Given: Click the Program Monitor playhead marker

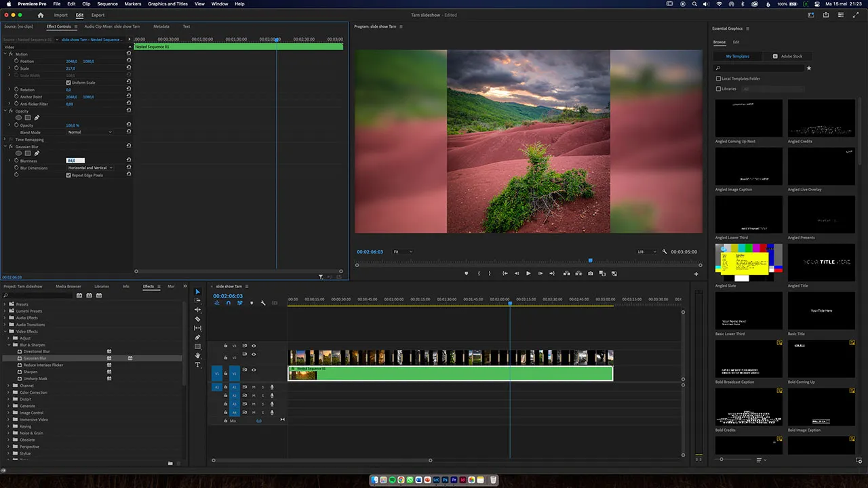Looking at the screenshot, I should click(590, 260).
